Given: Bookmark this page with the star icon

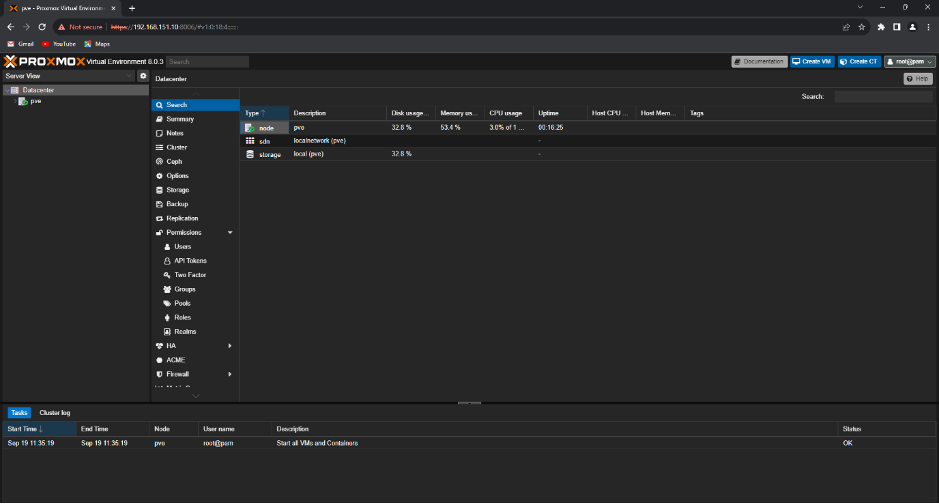Looking at the screenshot, I should 862,27.
